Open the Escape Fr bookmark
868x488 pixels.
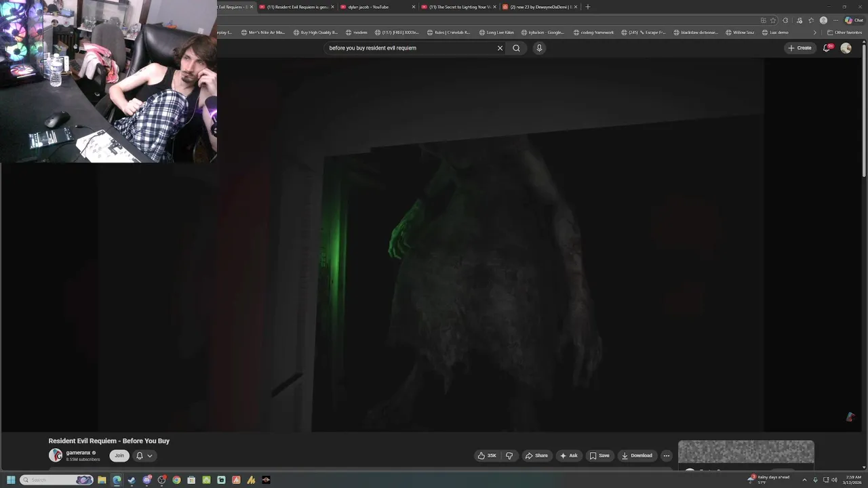coord(644,33)
